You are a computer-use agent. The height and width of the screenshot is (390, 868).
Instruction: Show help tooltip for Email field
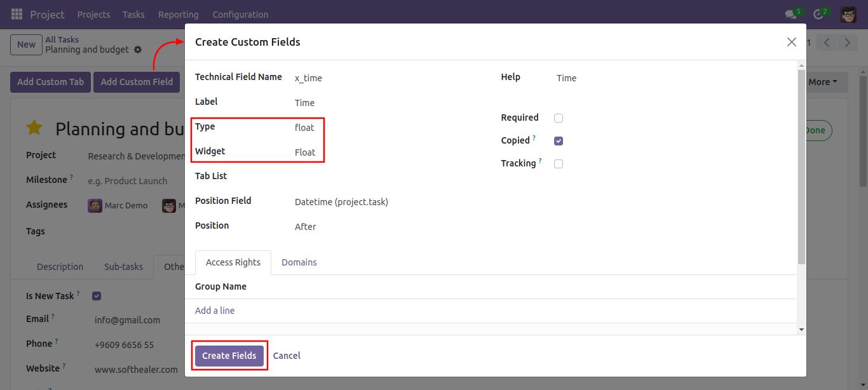53,316
